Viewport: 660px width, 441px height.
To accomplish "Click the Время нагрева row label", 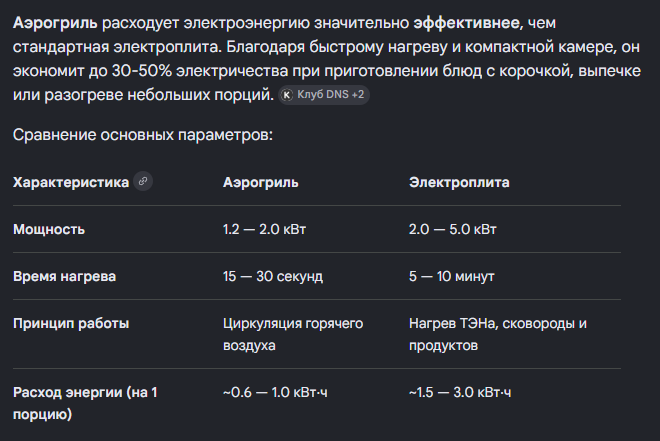I will click(x=64, y=276).
